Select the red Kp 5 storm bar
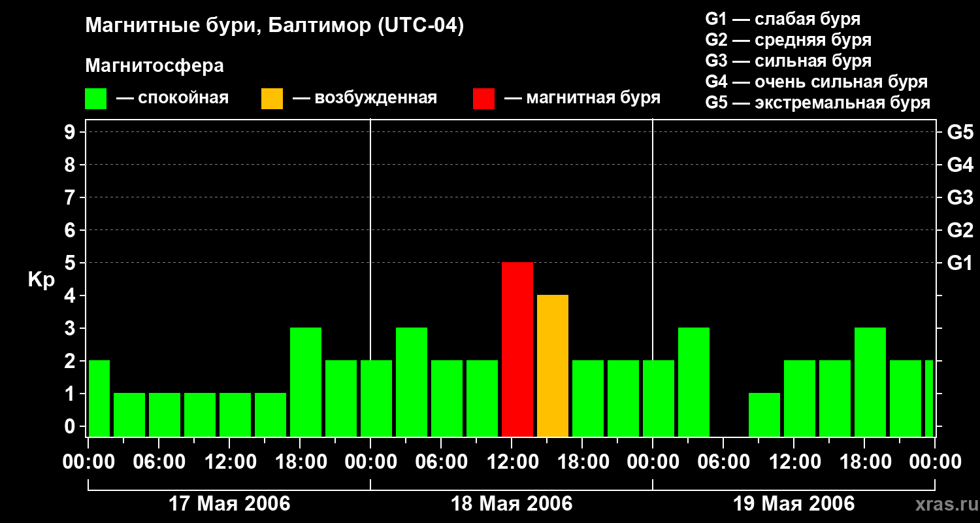This screenshot has height=523, width=980. click(x=517, y=350)
